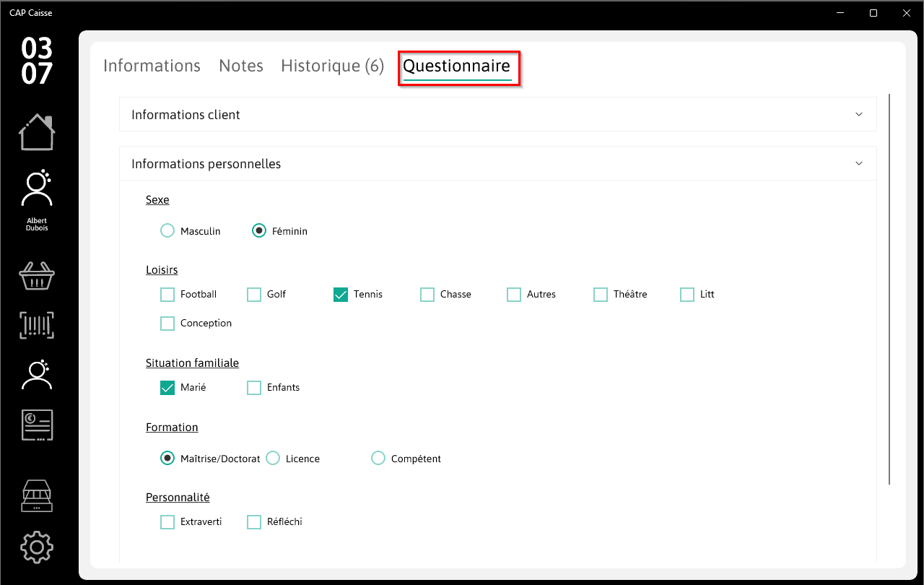This screenshot has width=924, height=585.
Task: Click the CAP Caisse window title
Action: [31, 12]
